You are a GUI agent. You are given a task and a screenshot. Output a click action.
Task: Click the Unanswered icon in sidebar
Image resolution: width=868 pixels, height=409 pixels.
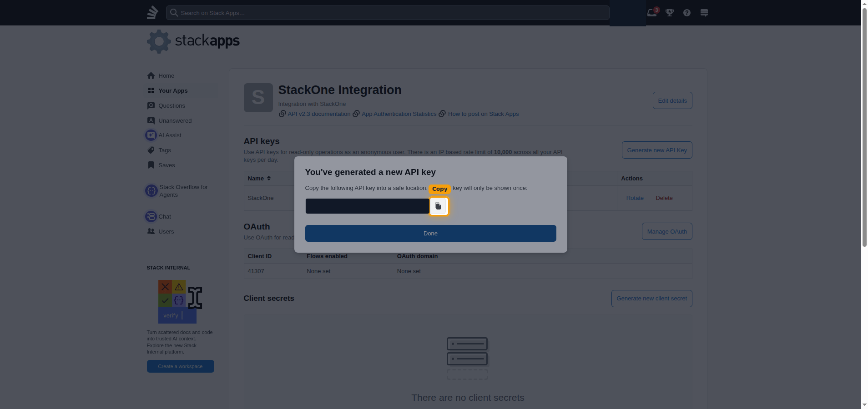[151, 120]
